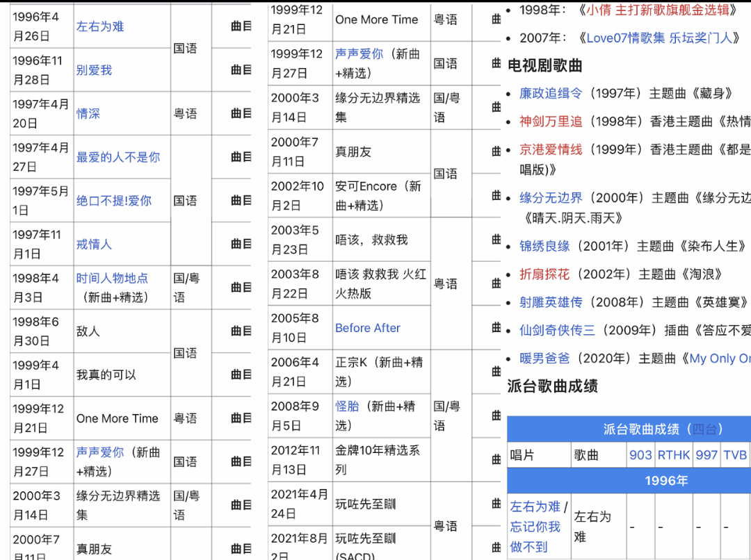Select 国/粤语 cell in 时间人物地点 row
Screen dimensions: 751x560
(x=191, y=288)
